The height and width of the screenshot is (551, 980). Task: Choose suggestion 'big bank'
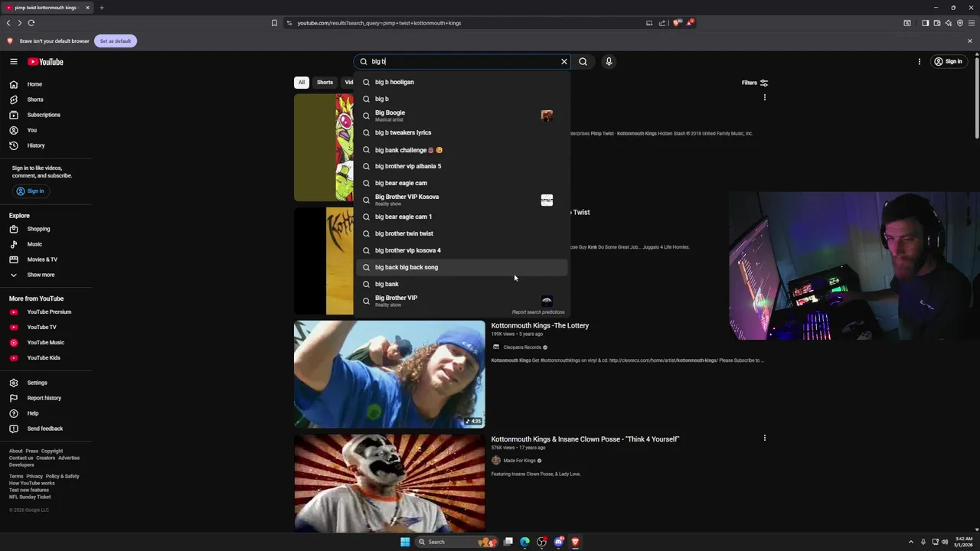click(x=462, y=284)
